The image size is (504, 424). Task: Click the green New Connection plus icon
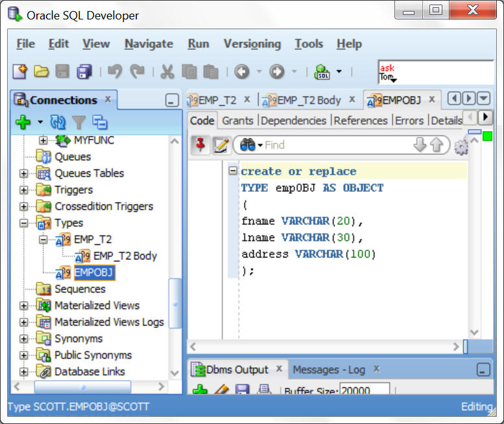pos(23,122)
